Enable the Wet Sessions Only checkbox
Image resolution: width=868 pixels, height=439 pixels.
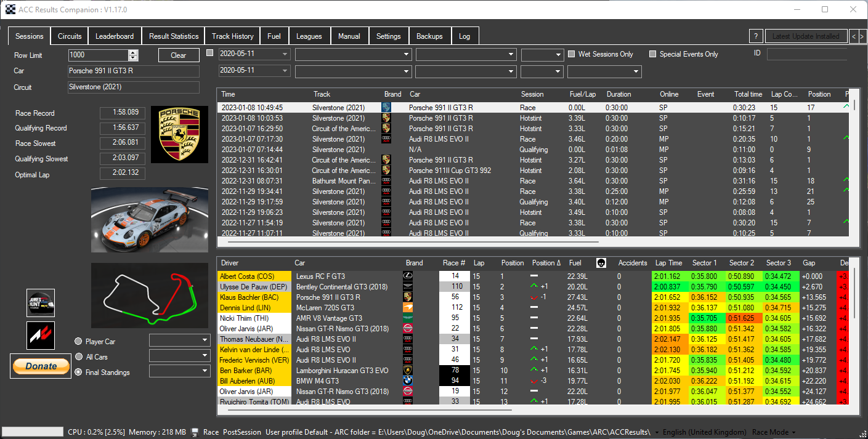(x=571, y=54)
